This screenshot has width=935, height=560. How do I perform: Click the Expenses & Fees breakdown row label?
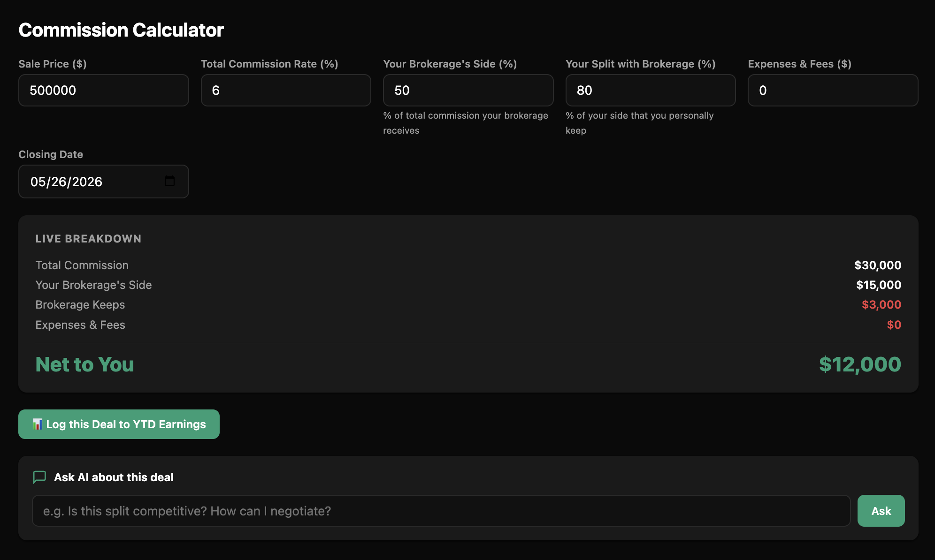click(80, 325)
